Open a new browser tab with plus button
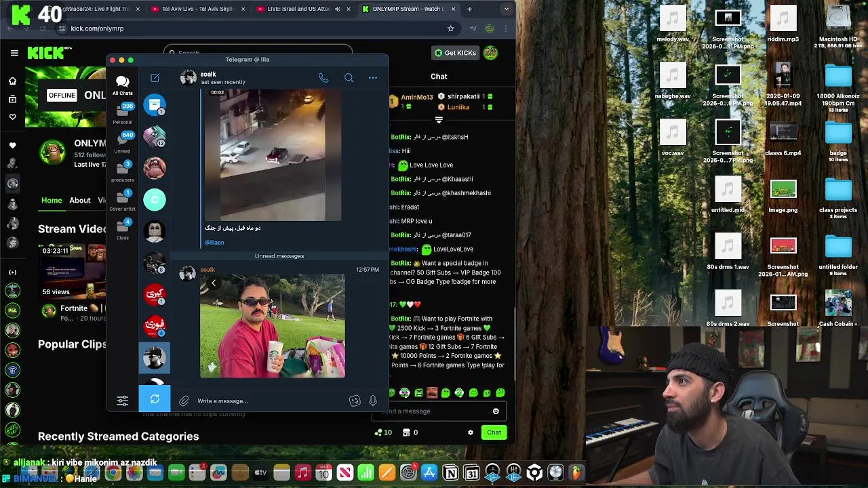The height and width of the screenshot is (488, 868). pos(471,9)
